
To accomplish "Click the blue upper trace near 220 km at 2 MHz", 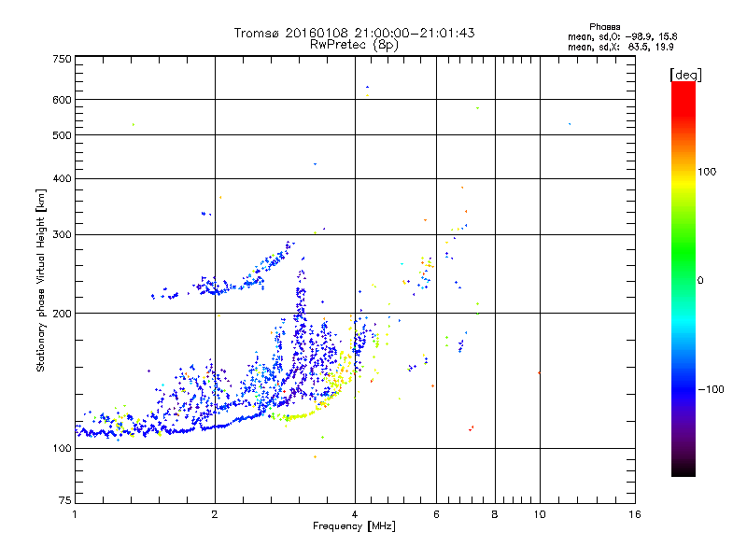I will point(215,287).
